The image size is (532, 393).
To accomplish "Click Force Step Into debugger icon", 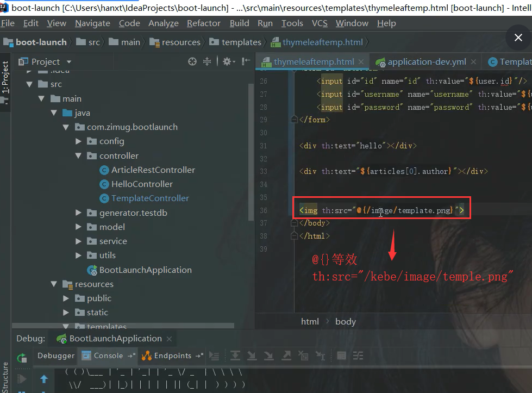I will coord(268,355).
